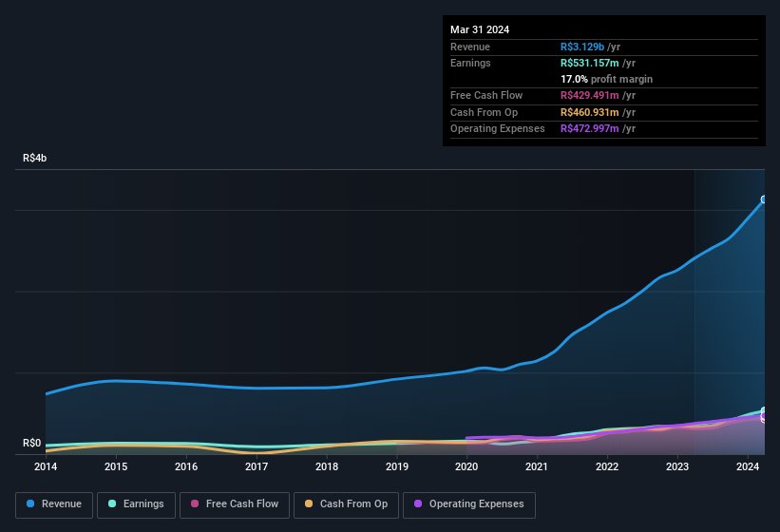
Task: Click the 17.0% profit margin text
Action: coord(606,79)
